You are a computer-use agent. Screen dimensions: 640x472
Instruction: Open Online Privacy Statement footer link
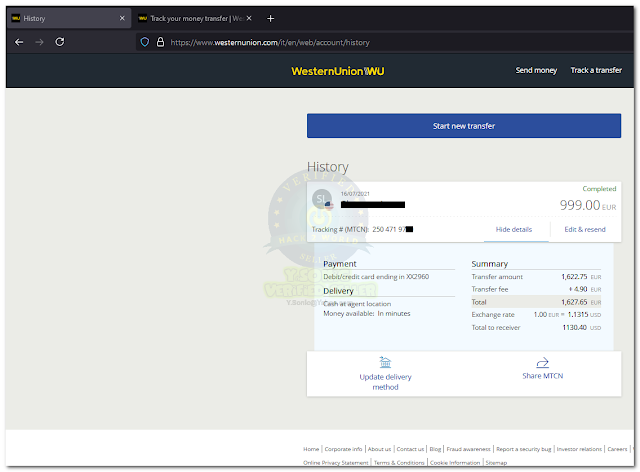[336, 463]
